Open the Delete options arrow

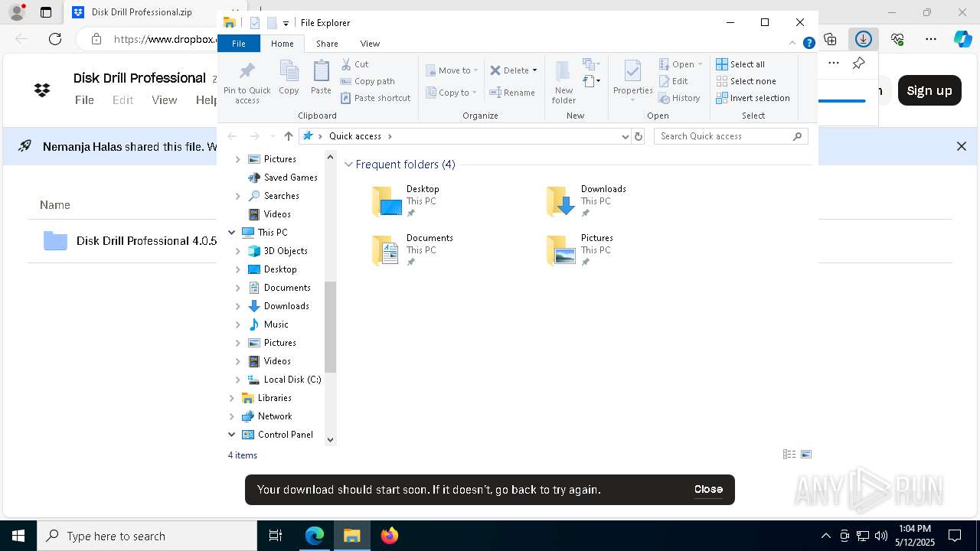534,70
